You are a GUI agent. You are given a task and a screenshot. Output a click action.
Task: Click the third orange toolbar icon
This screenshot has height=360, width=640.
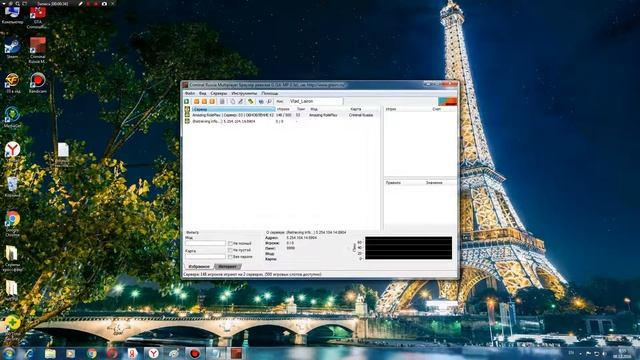tap(212, 101)
